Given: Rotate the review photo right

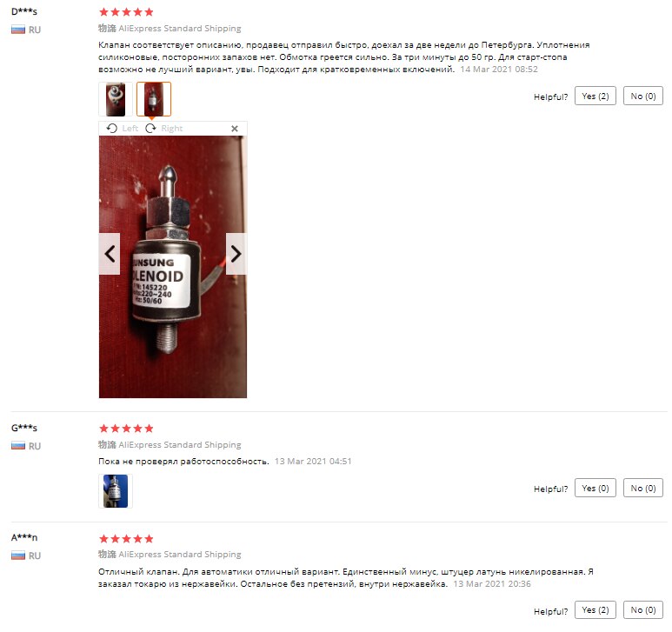Looking at the screenshot, I should tap(163, 129).
